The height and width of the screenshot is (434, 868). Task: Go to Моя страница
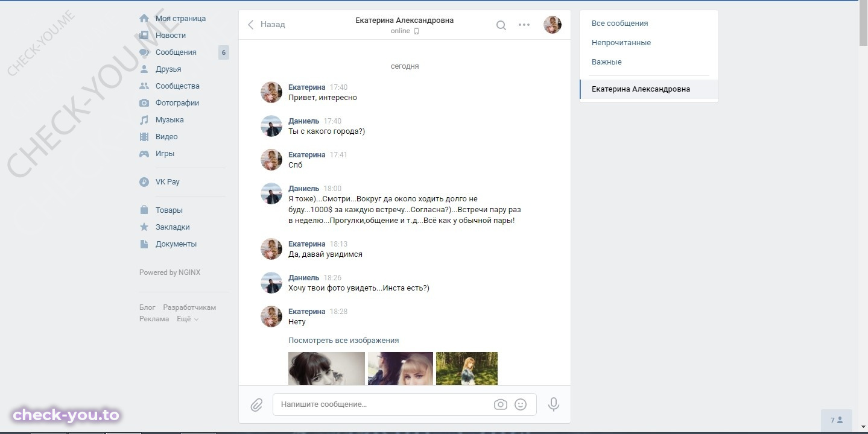tap(180, 19)
